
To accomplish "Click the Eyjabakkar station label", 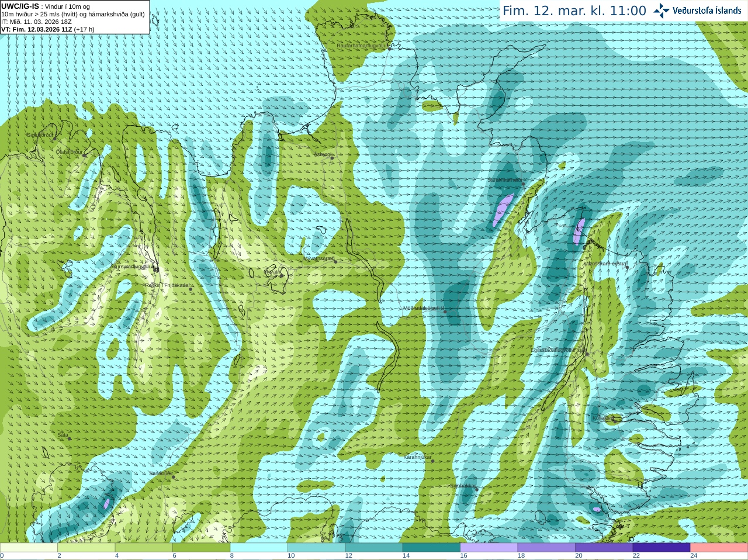I will pos(463,485).
